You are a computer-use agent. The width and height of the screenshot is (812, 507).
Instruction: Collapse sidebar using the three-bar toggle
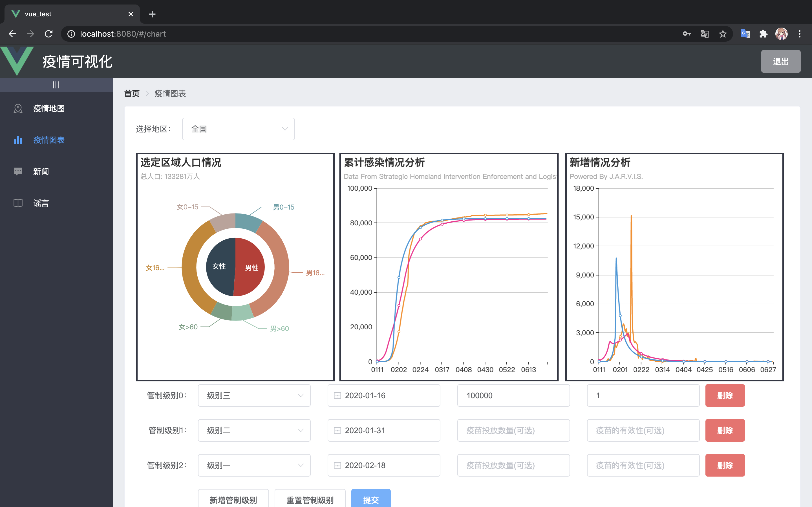[x=56, y=85]
